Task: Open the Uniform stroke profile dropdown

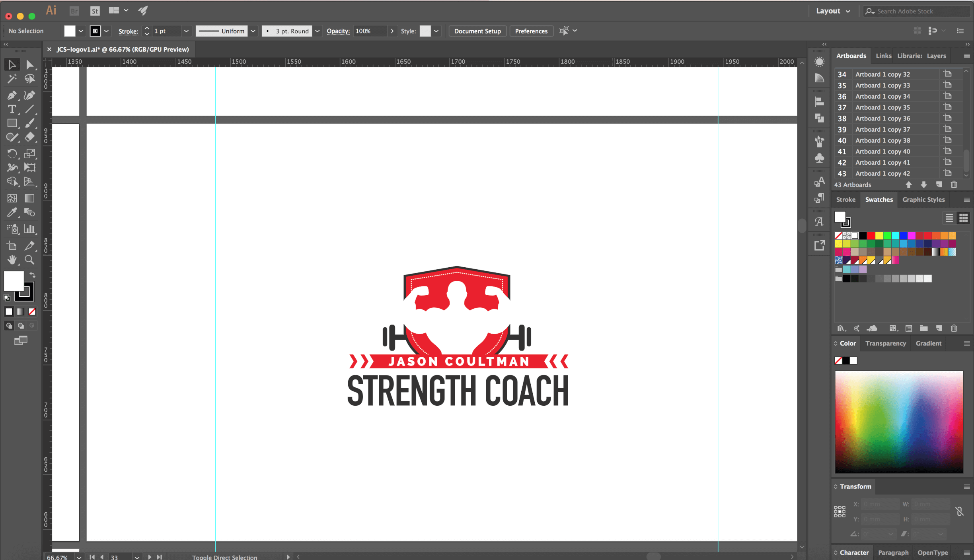Action: [253, 31]
